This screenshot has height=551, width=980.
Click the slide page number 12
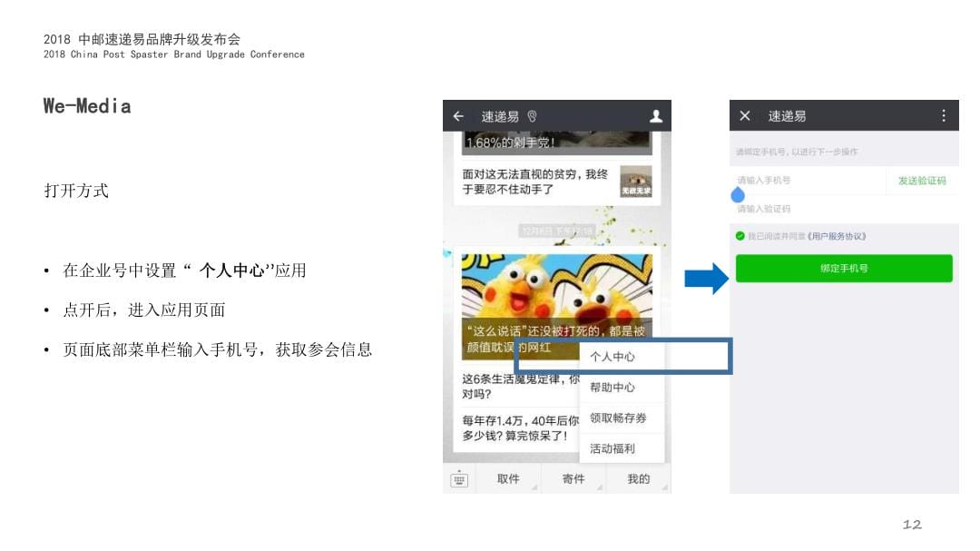pyautogui.click(x=912, y=525)
